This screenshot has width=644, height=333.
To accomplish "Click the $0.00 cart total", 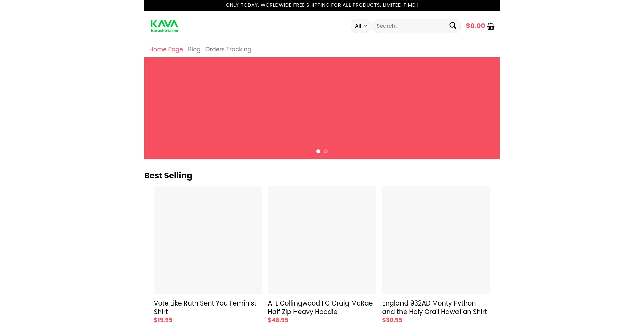I will tap(475, 26).
